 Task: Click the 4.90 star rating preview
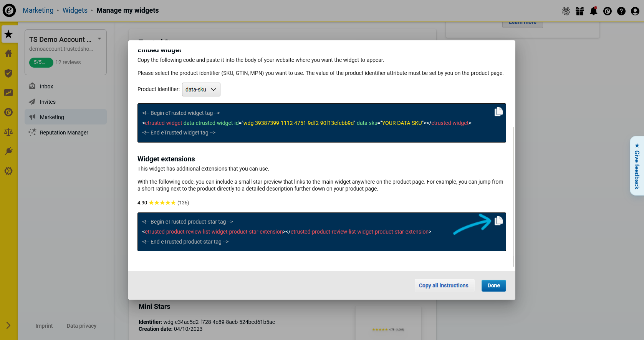pyautogui.click(x=163, y=202)
